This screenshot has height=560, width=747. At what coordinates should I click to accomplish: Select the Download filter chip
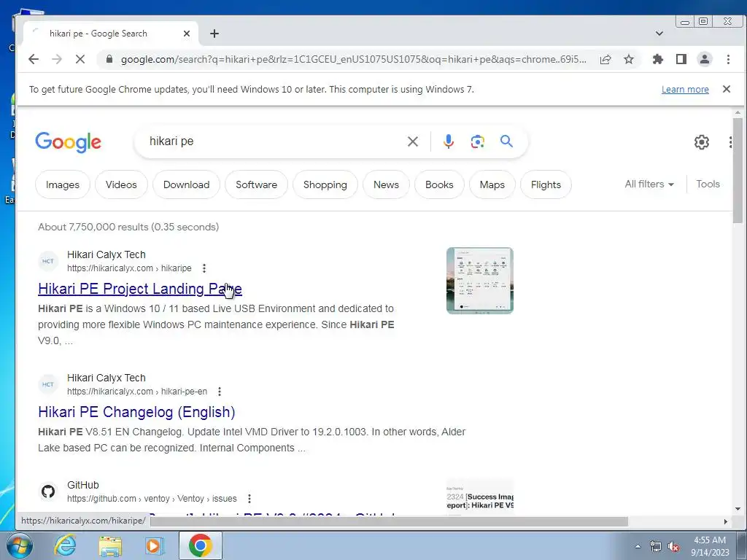[186, 184]
